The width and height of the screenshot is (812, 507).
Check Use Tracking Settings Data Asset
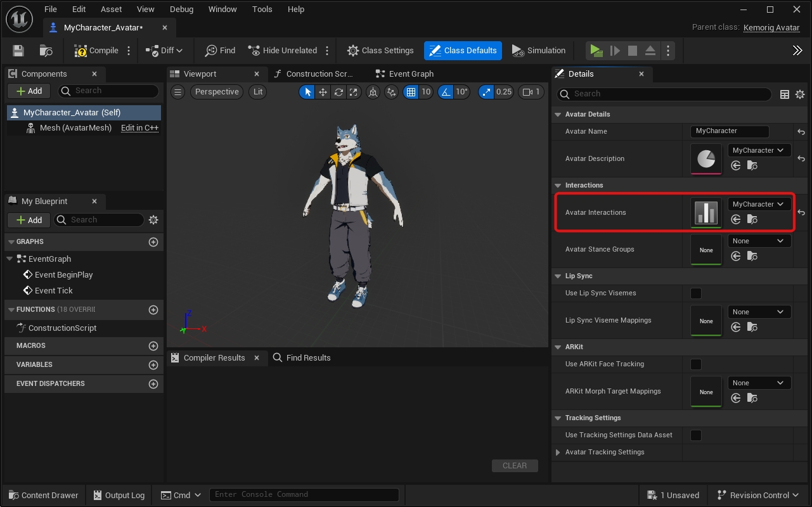(696, 435)
